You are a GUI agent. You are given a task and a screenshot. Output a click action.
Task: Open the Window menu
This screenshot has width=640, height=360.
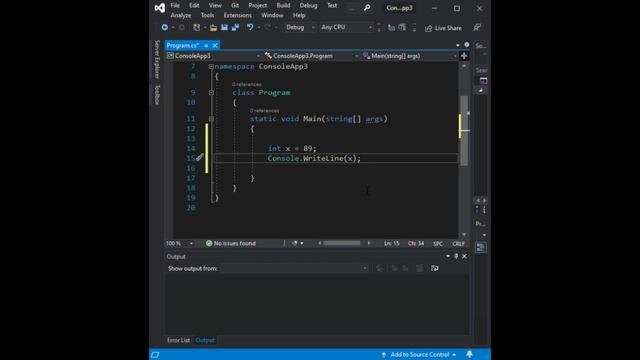pos(272,15)
